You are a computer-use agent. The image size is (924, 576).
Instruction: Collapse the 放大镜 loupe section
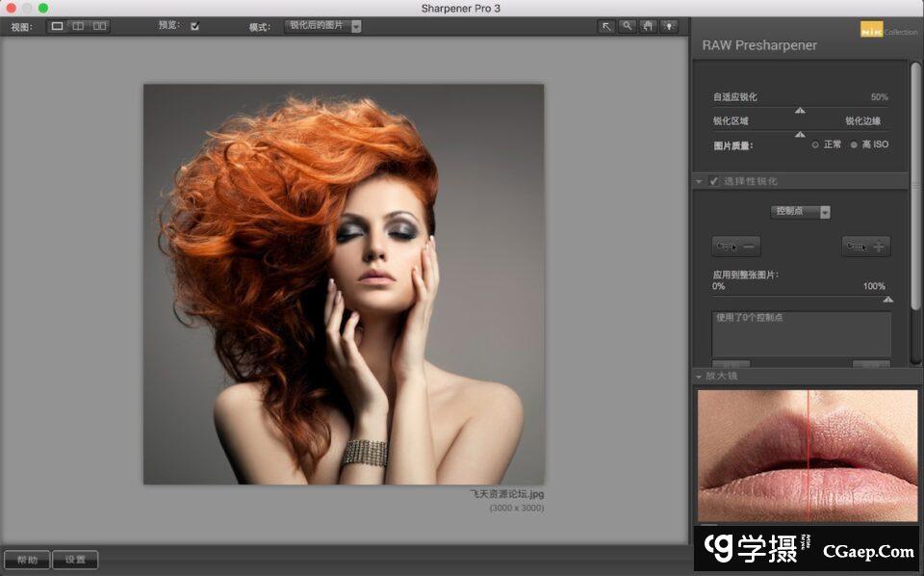[698, 376]
